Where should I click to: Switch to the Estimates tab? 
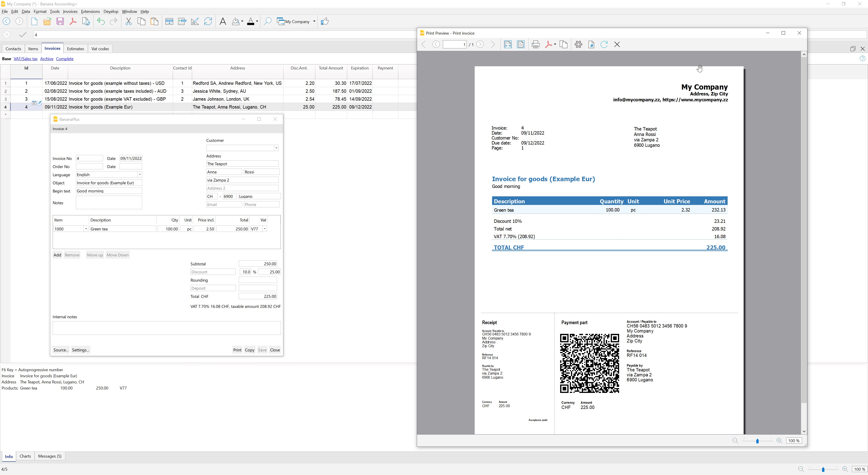75,49
